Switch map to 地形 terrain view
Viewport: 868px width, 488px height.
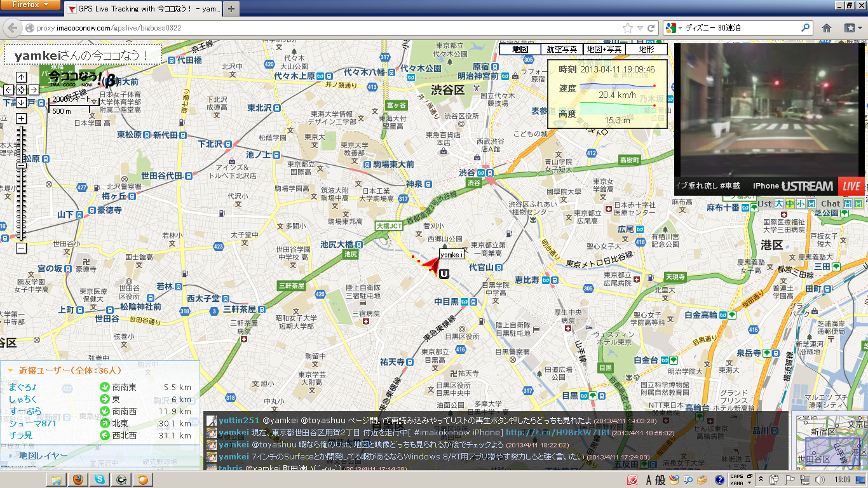coord(646,49)
